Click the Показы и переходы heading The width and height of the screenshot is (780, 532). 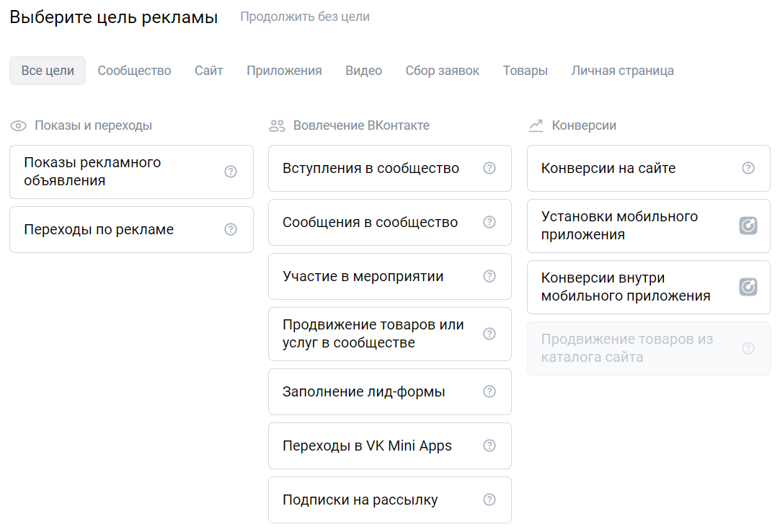click(94, 125)
